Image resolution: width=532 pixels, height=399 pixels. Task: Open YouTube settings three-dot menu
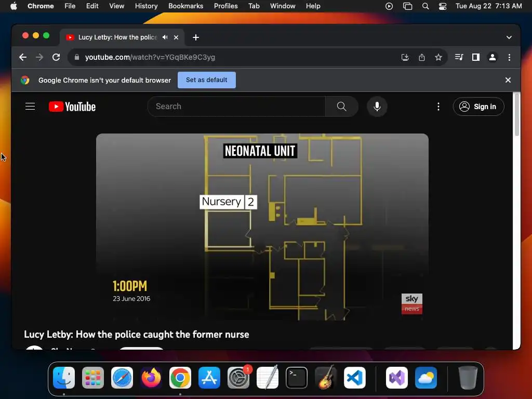(x=438, y=107)
